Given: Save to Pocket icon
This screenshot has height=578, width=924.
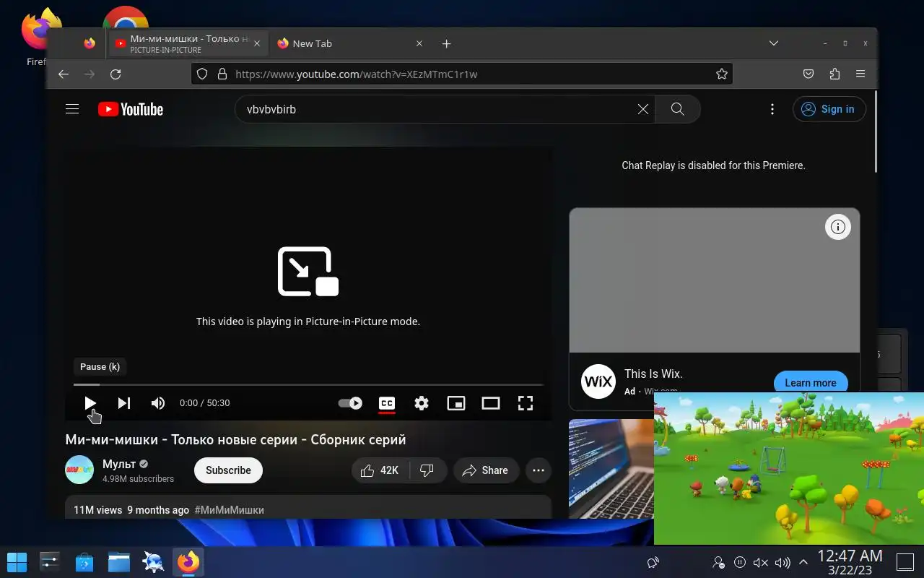Looking at the screenshot, I should pos(808,74).
